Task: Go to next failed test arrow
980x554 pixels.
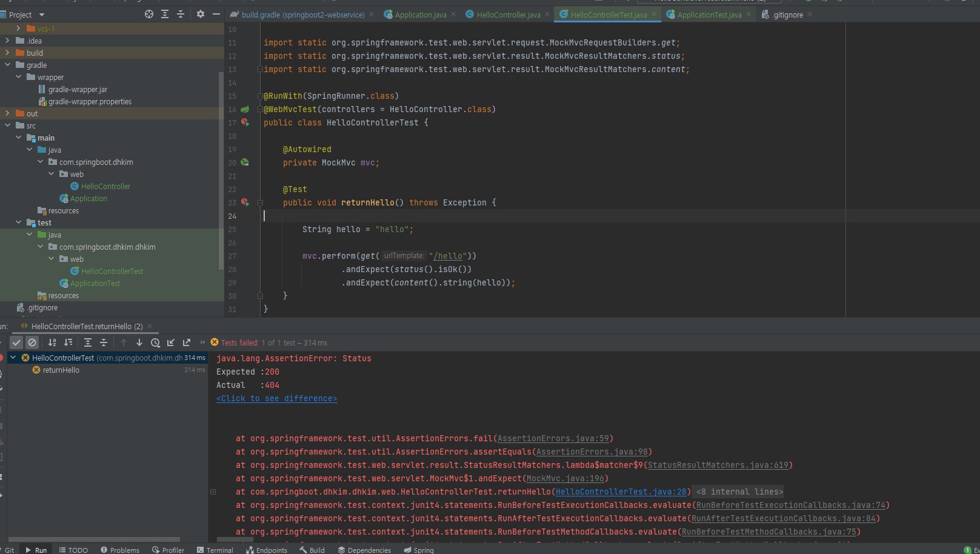Action: pyautogui.click(x=139, y=342)
